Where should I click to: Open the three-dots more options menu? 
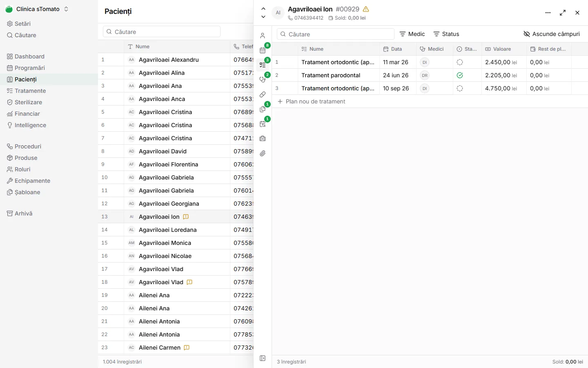(x=548, y=13)
